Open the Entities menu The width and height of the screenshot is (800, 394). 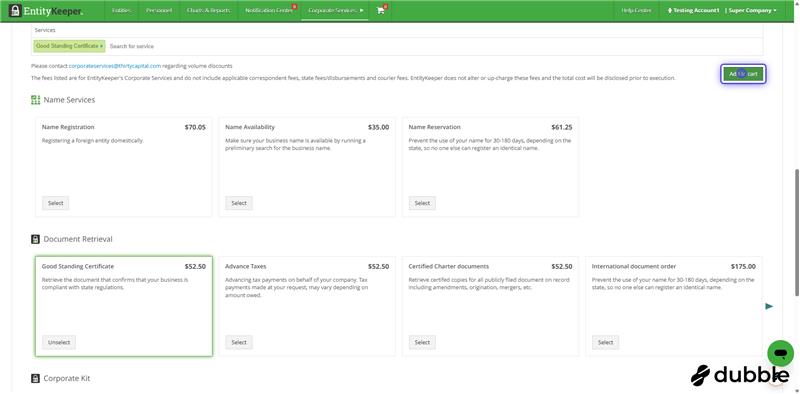coord(121,11)
